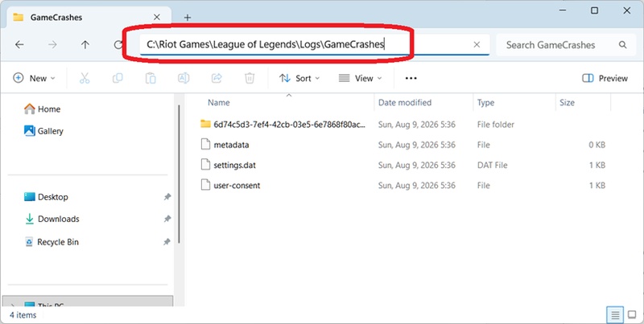644x324 pixels.
Task: Sort by Name column header
Action: pyautogui.click(x=218, y=103)
